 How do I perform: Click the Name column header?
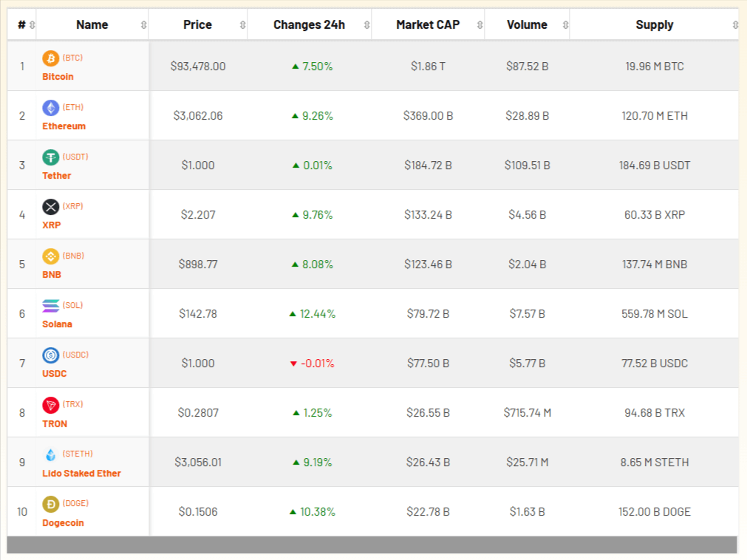[92, 24]
